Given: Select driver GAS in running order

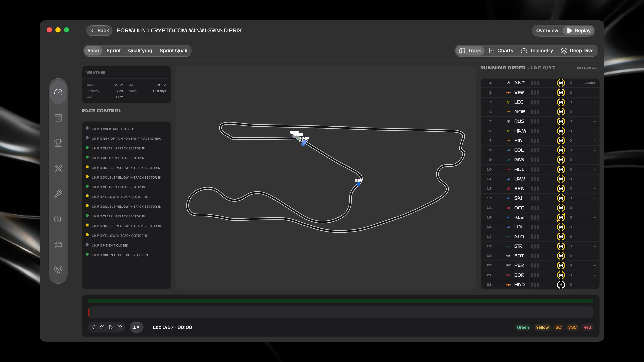Looking at the screenshot, I should click(540, 160).
